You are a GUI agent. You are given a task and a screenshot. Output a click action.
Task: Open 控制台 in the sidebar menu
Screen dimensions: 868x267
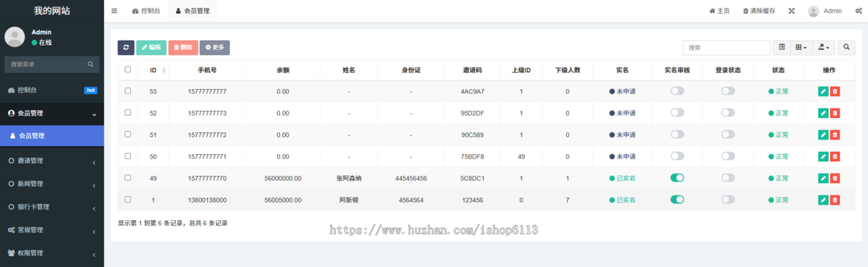[52, 90]
